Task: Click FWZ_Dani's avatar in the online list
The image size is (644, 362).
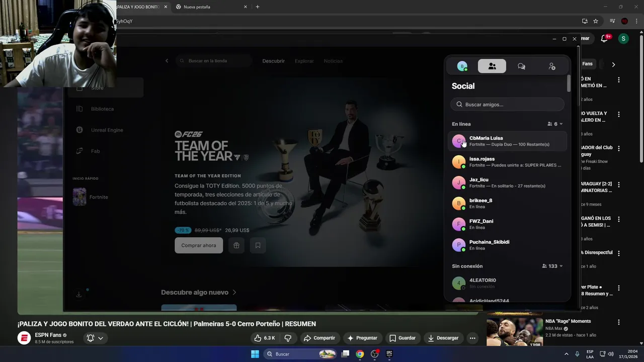Action: click(458, 224)
